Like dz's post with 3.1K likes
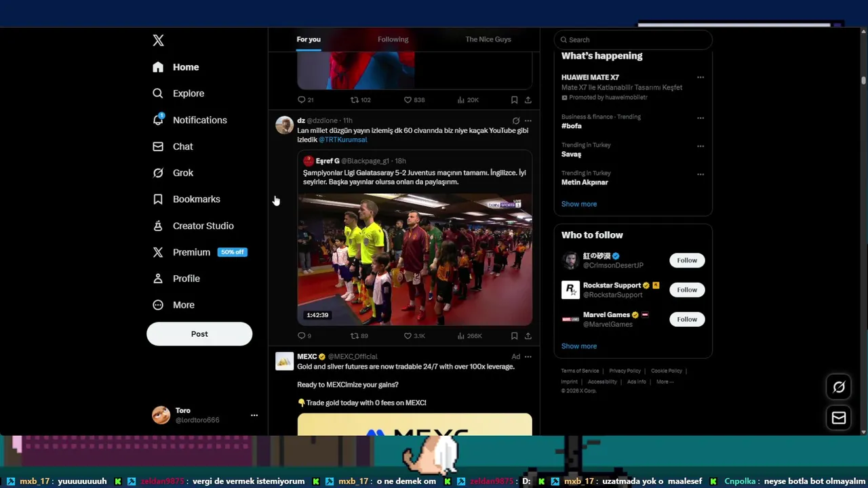The width and height of the screenshot is (868, 488). (414, 335)
